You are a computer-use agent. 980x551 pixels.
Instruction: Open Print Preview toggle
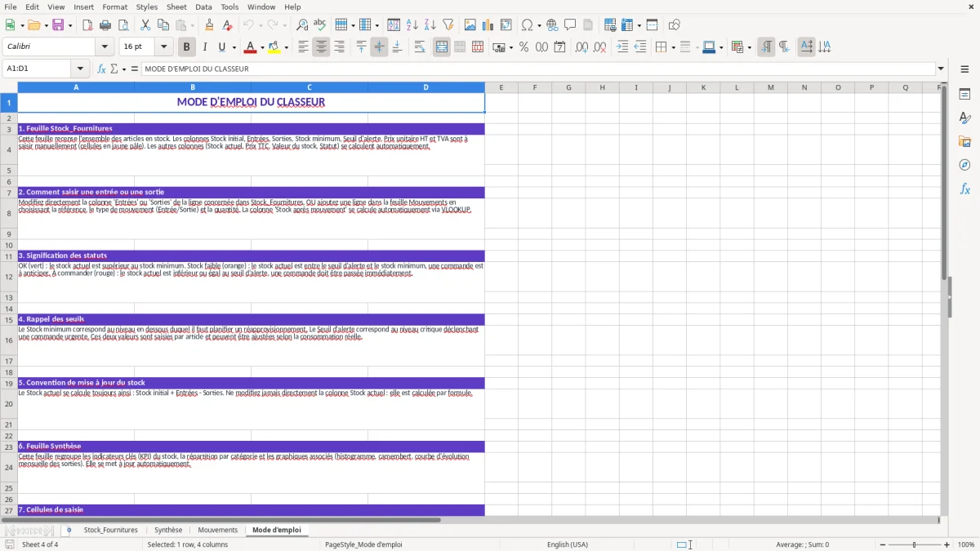tap(122, 25)
